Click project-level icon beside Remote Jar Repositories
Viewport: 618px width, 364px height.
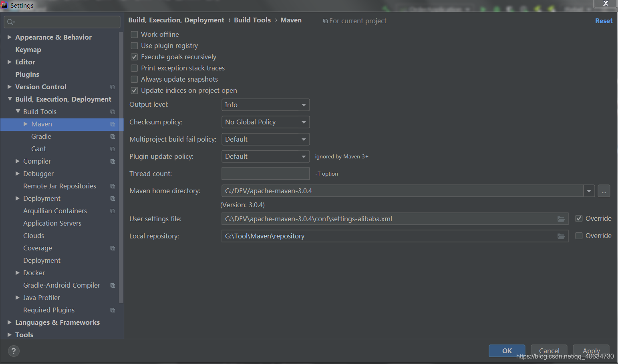click(113, 186)
